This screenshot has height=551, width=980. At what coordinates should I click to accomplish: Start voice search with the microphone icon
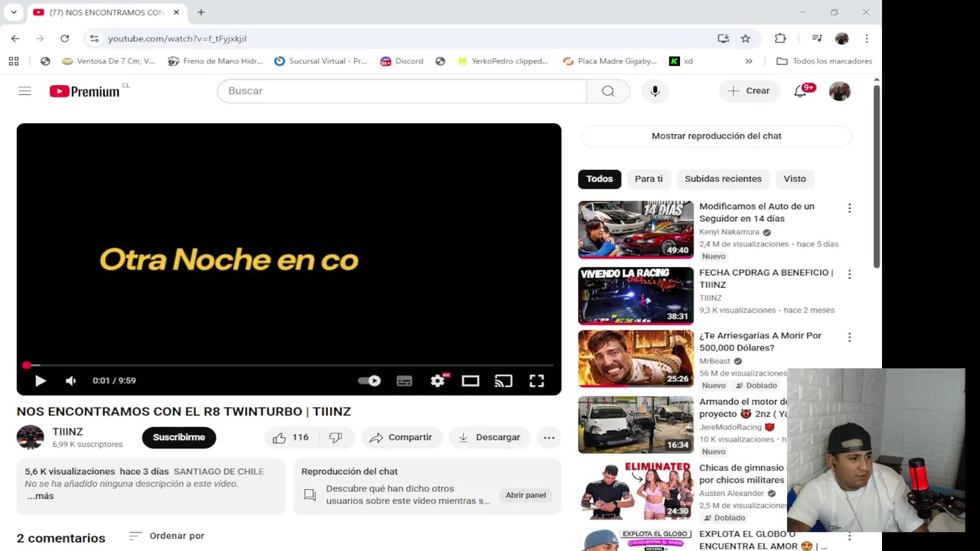(655, 91)
